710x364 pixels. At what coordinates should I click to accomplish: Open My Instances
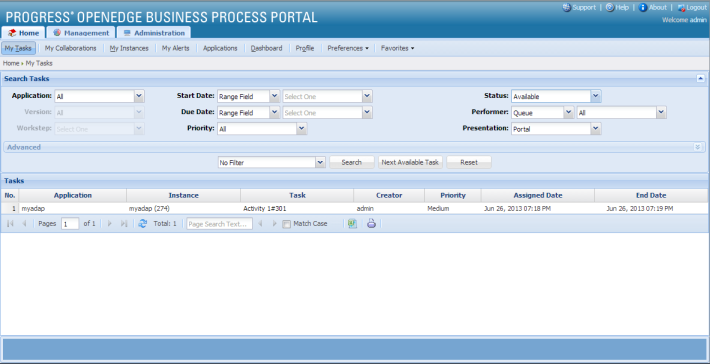[129, 48]
